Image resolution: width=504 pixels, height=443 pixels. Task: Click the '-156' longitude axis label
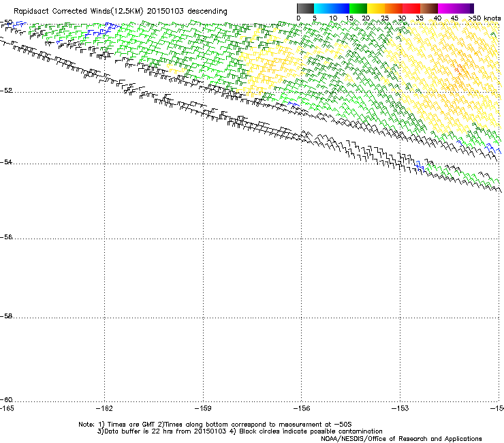[302, 408]
